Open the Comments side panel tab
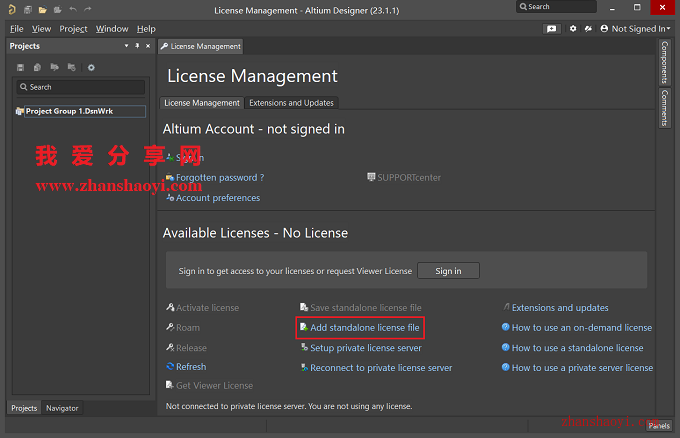This screenshot has width=680, height=438. click(664, 108)
